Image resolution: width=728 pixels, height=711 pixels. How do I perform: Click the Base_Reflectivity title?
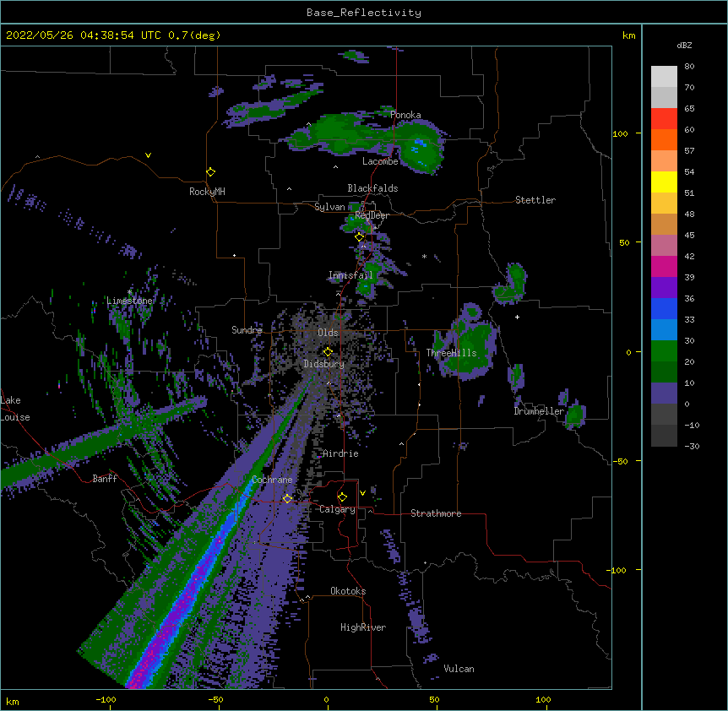(x=364, y=13)
